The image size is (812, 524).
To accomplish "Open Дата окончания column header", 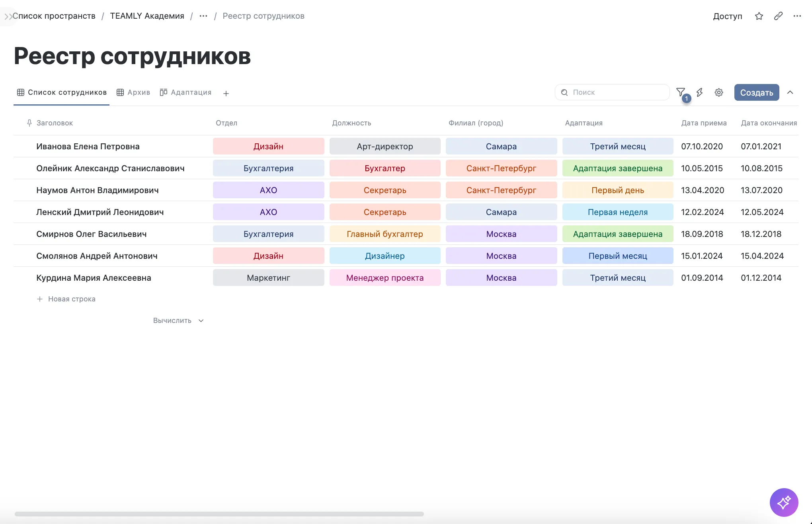I will click(x=769, y=123).
